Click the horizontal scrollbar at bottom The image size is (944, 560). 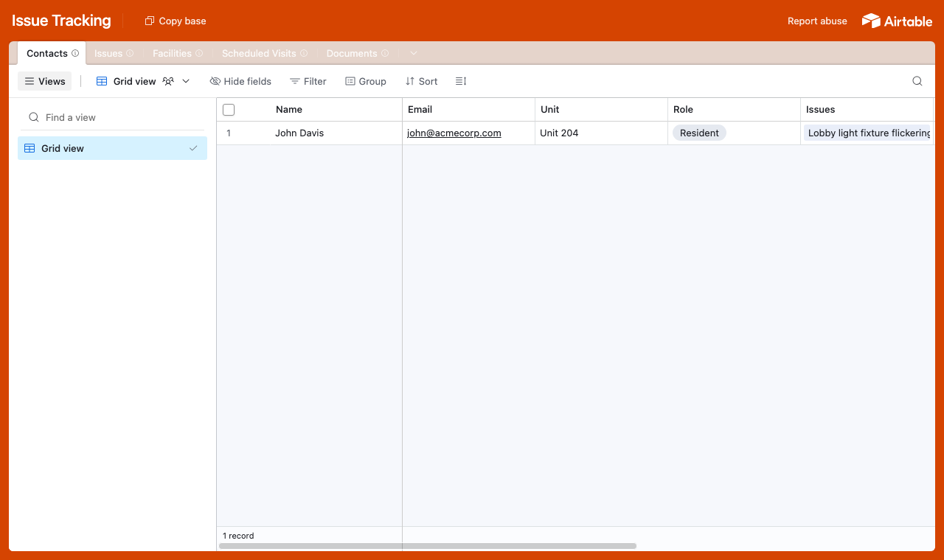pyautogui.click(x=428, y=546)
